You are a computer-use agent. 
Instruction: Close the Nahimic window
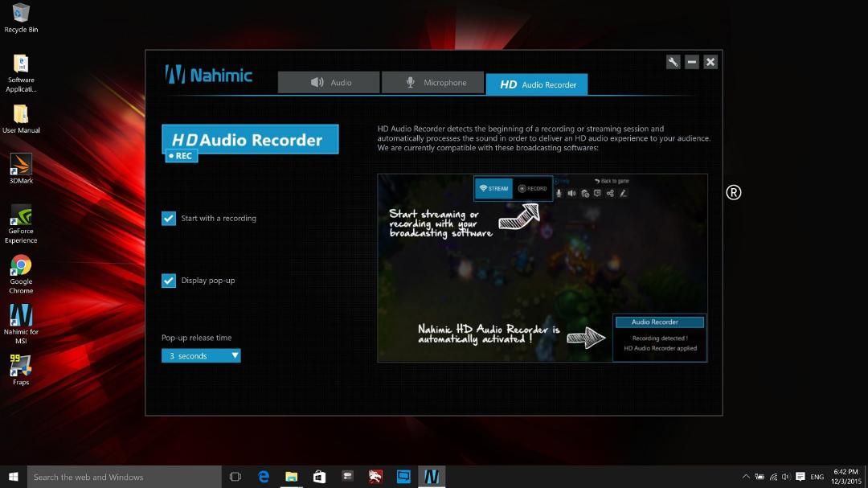710,62
